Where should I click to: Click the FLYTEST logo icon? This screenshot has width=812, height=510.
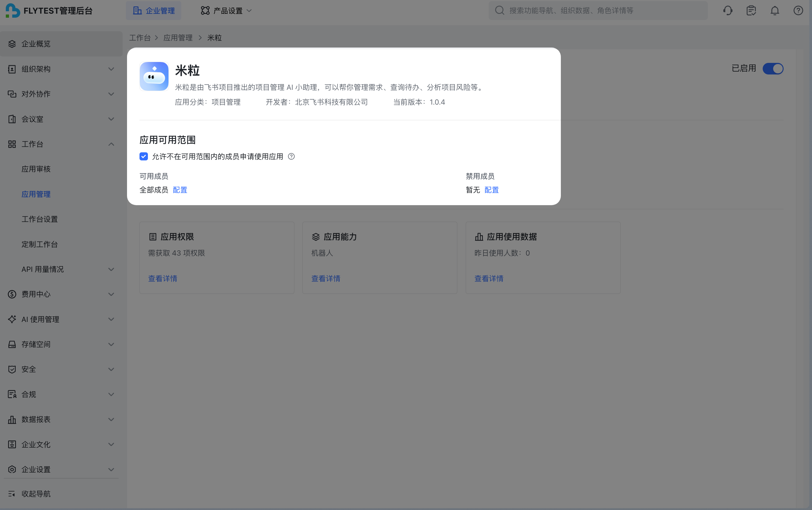click(x=13, y=10)
